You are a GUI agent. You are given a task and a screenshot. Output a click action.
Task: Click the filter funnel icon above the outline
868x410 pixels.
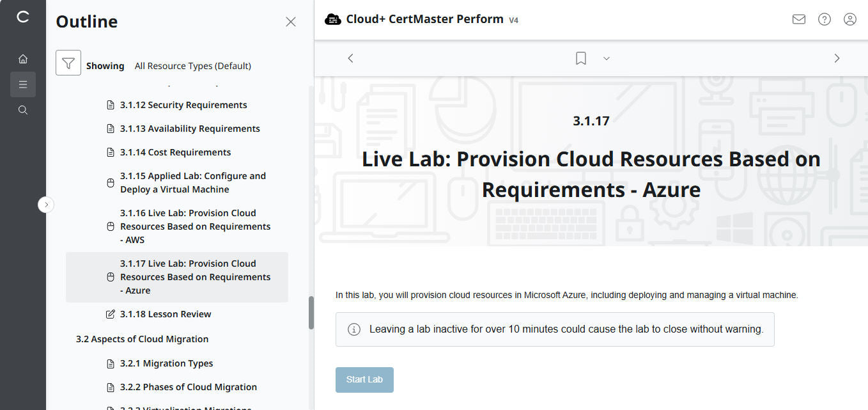pyautogui.click(x=68, y=63)
